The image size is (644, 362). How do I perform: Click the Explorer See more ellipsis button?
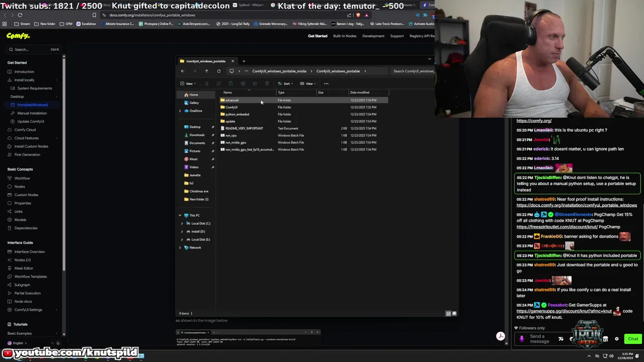[326, 83]
